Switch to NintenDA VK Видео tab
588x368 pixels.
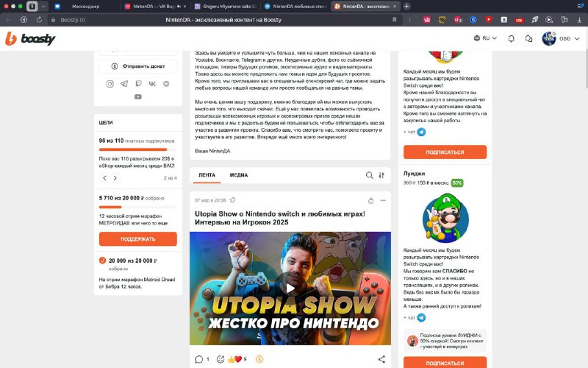pos(156,7)
